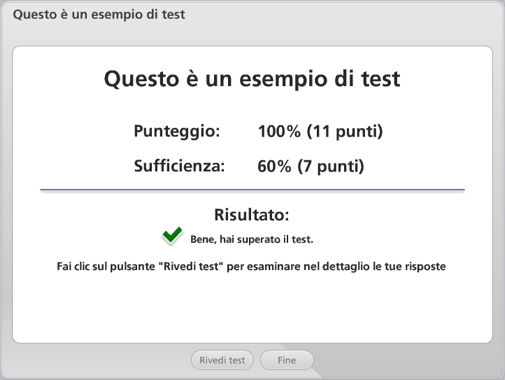505x380 pixels.
Task: Select the "Bene, hai superato il test" message
Action: [x=252, y=239]
